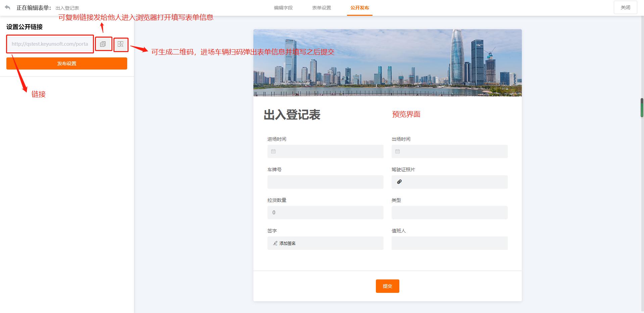Image resolution: width=644 pixels, height=313 pixels.
Task: Copy the public form link
Action: [104, 44]
